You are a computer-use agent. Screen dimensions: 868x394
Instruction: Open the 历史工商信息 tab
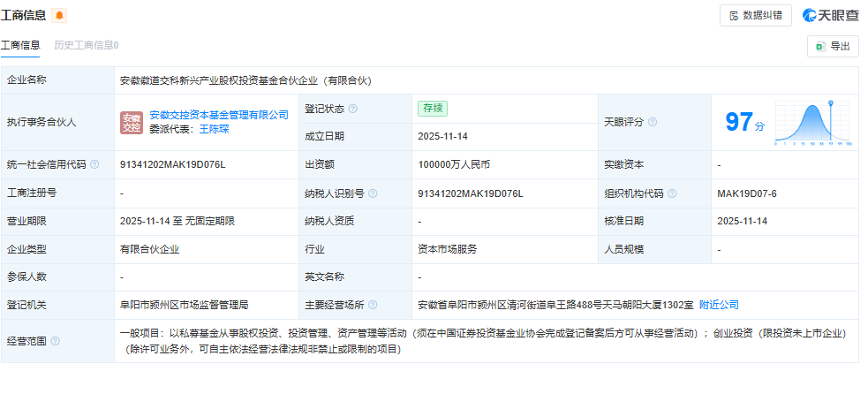[x=86, y=45]
